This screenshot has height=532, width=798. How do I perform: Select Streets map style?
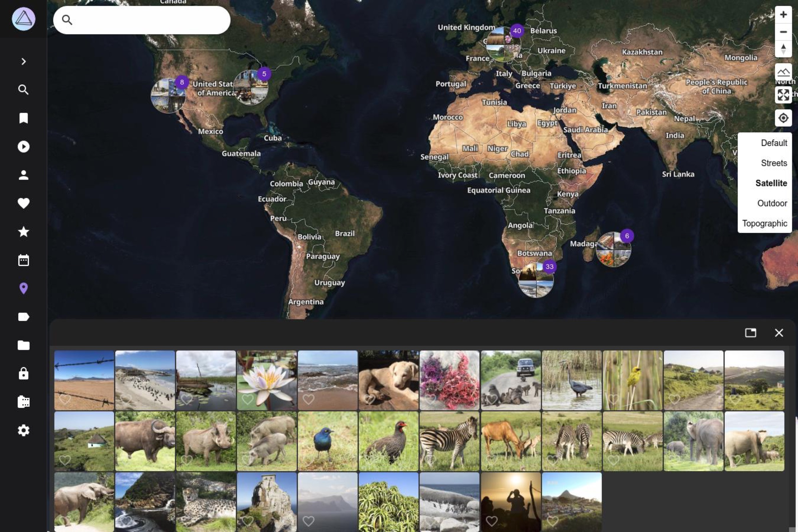[774, 163]
